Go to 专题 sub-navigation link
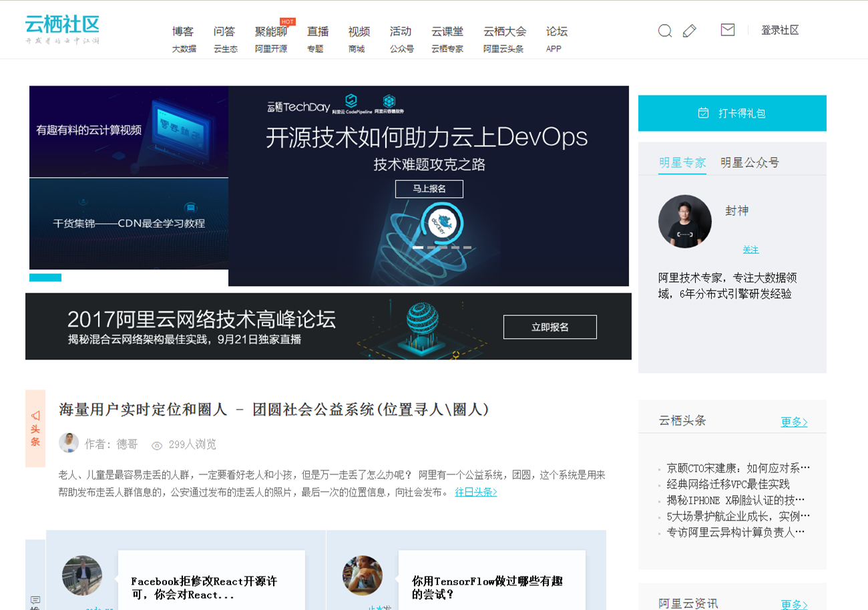 point(315,49)
